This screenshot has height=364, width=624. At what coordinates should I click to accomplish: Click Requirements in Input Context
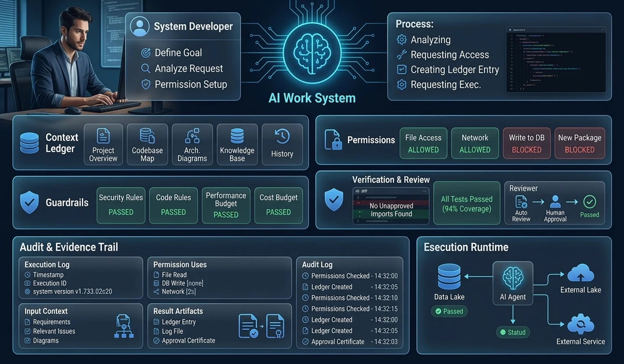[52, 322]
